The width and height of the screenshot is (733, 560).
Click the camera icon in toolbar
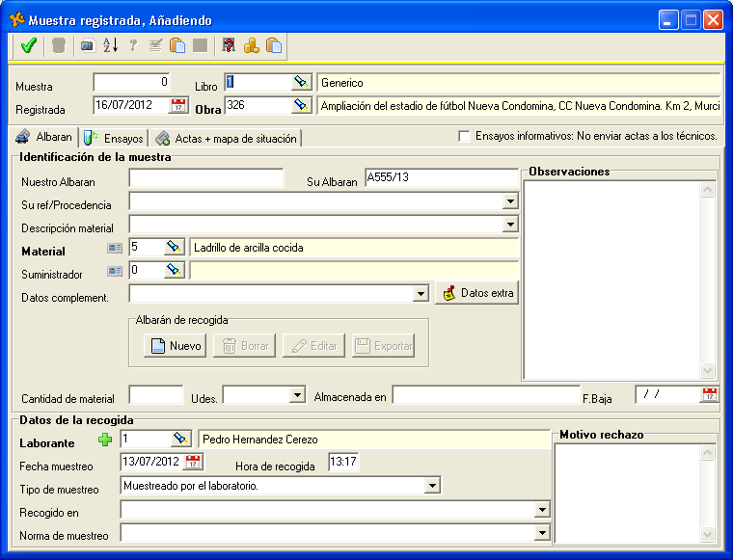tap(88, 45)
